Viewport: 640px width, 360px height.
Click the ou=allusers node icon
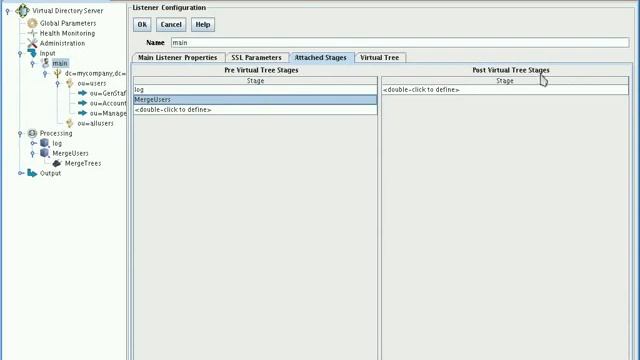pyautogui.click(x=70, y=123)
